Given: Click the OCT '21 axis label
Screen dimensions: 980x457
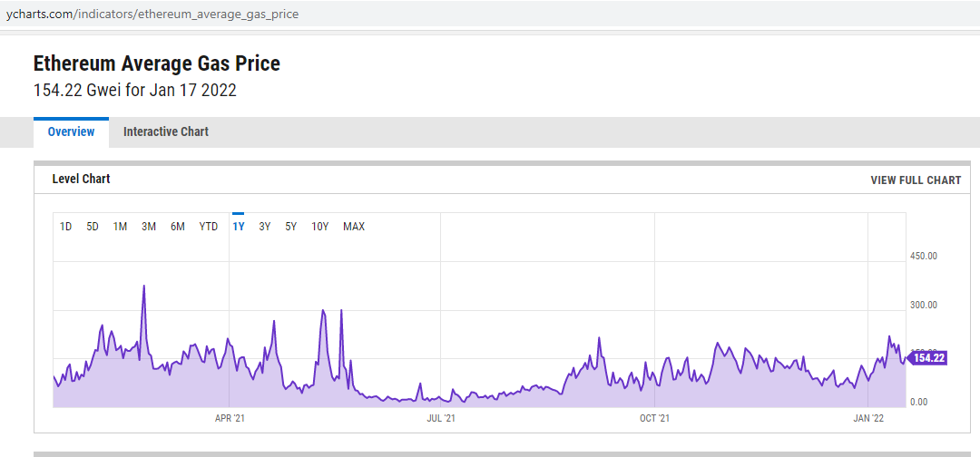Looking at the screenshot, I should tap(654, 418).
